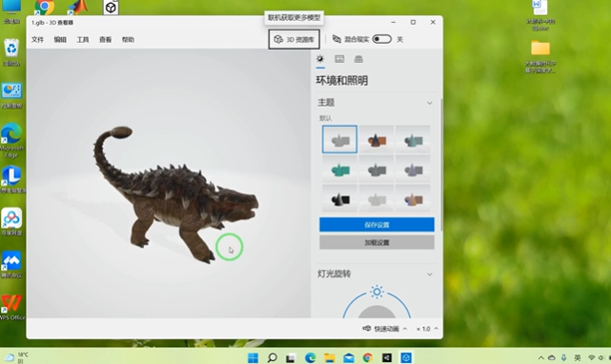Open the black app icon on taskbar

click(387, 357)
